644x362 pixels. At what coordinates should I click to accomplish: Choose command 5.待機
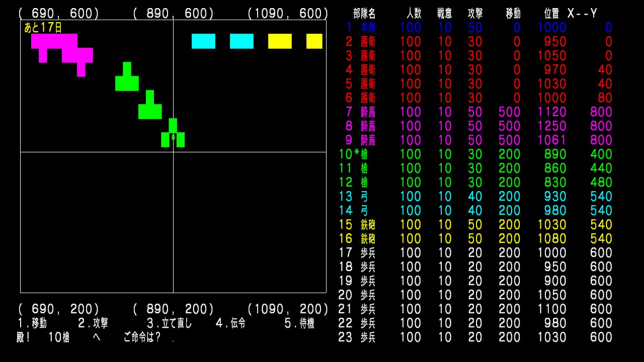coord(299,323)
